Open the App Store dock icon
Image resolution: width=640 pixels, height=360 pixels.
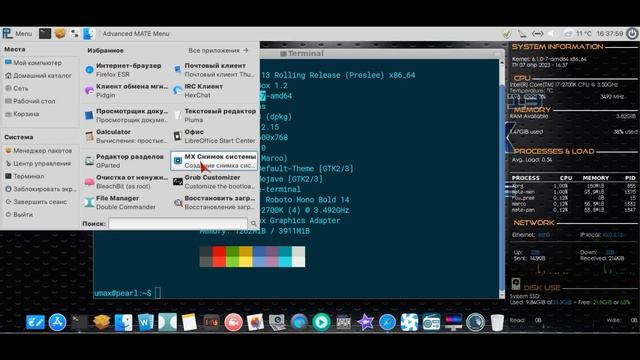57,322
